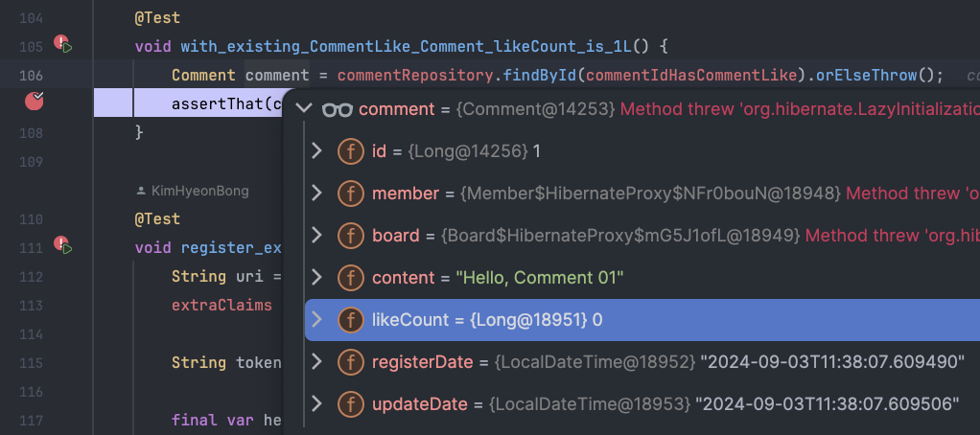Click the person icon beside KimHyeonBong
The height and width of the screenshot is (435, 980).
point(141,191)
